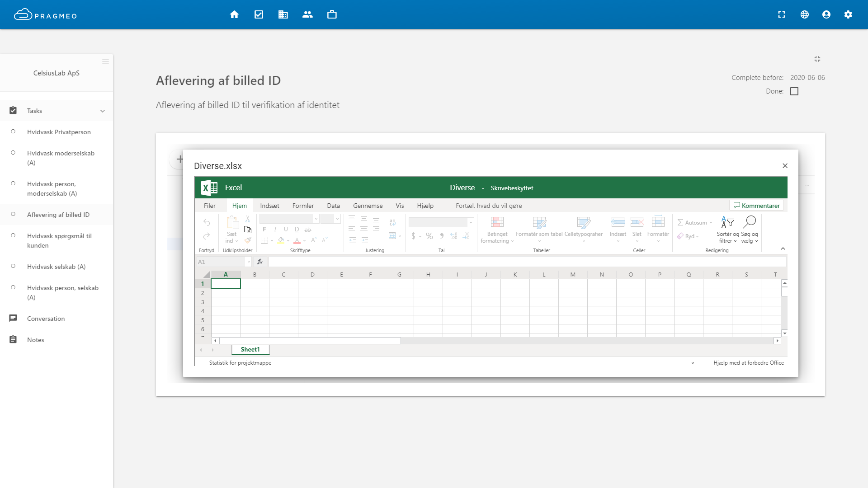868x488 pixels.
Task: Select radio circle beside Hvidvask Privatperson
Action: coord(13,131)
